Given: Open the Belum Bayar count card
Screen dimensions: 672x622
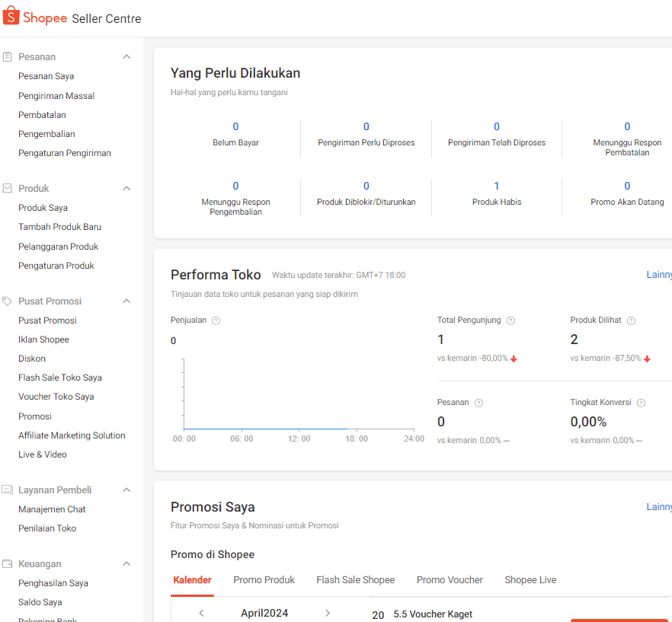Looking at the screenshot, I should 235,134.
